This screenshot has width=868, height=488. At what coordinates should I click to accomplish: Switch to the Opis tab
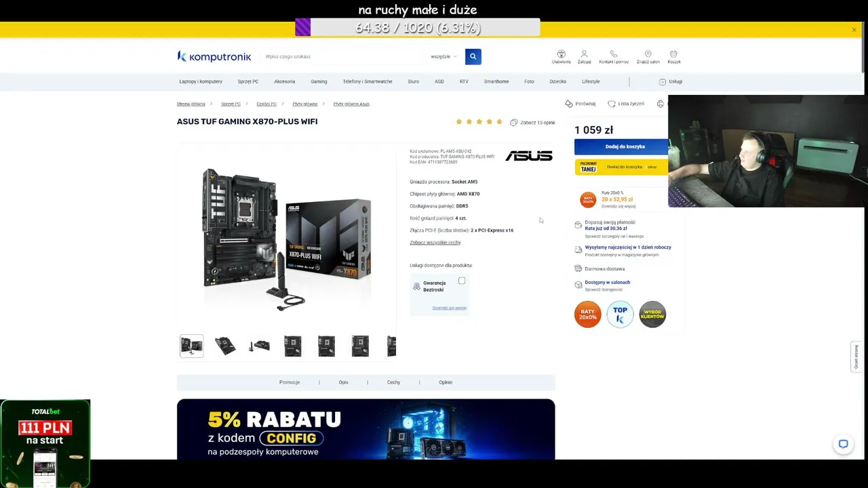pos(343,382)
